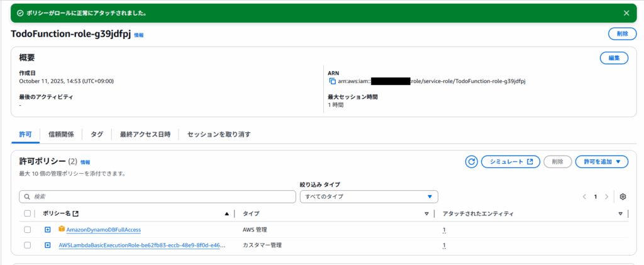Screen dimensions: 644x265
Task: Click the 編集 button in 概要
Action: (614, 58)
